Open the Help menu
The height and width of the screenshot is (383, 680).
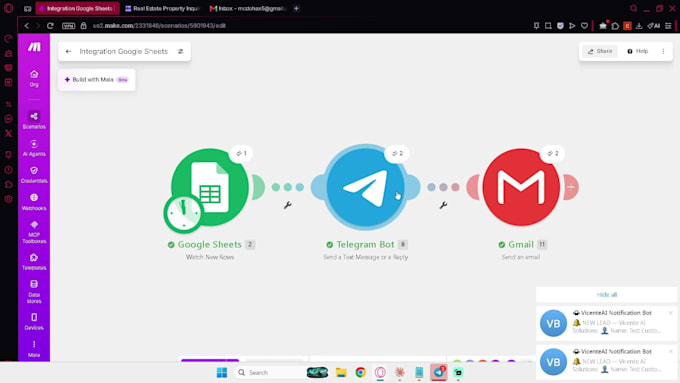coord(638,51)
